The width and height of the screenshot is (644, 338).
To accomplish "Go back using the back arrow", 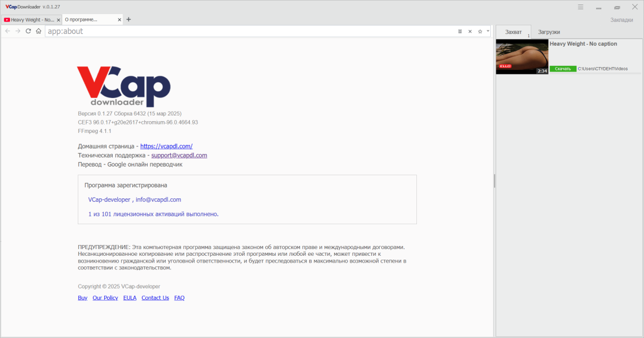I will coord(8,31).
